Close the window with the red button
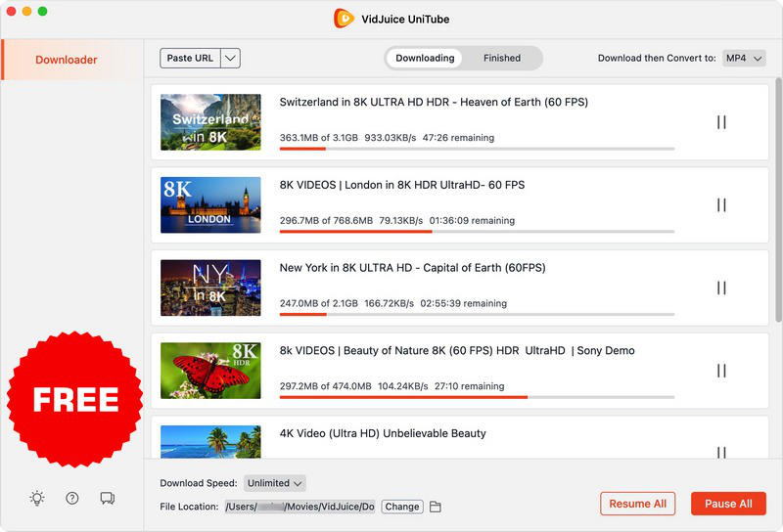The width and height of the screenshot is (783, 532). tap(11, 11)
